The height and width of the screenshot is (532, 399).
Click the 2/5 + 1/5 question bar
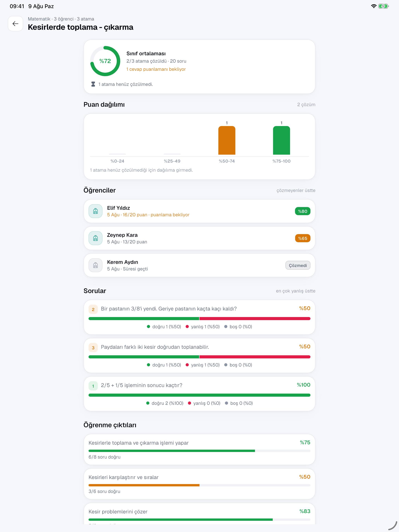pyautogui.click(x=199, y=395)
